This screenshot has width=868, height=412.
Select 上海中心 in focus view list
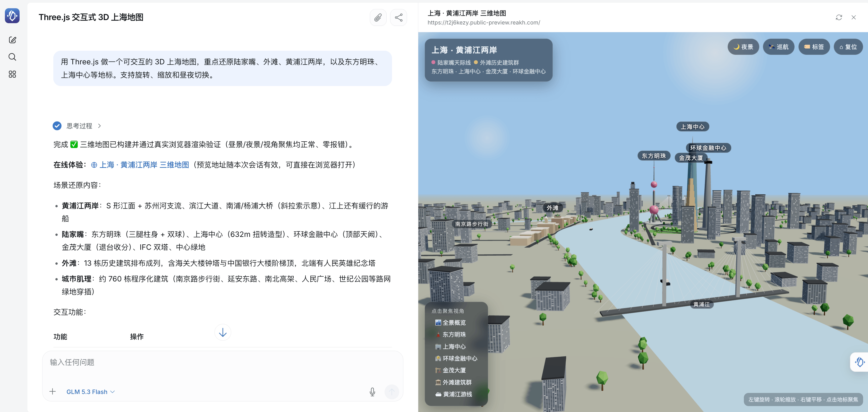coord(450,347)
